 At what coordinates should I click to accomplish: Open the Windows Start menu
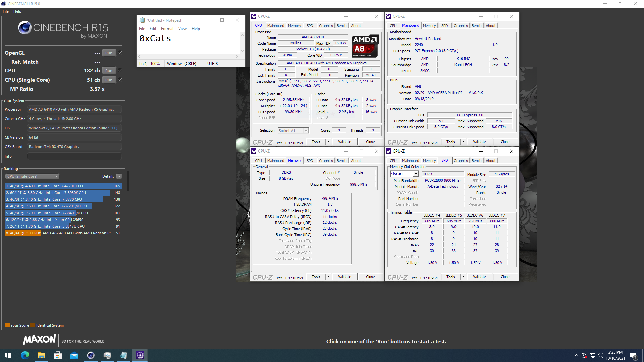coord(8,355)
